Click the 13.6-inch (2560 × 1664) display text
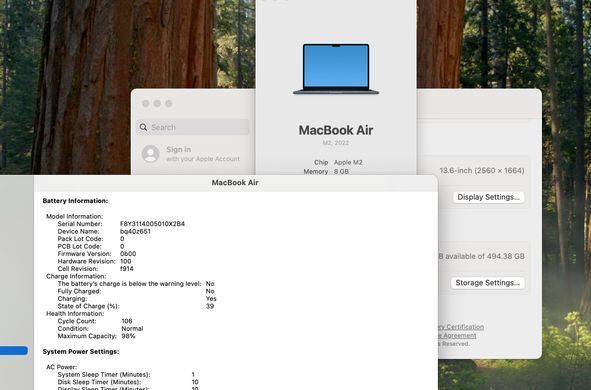The height and width of the screenshot is (390, 591). pyautogui.click(x=482, y=171)
